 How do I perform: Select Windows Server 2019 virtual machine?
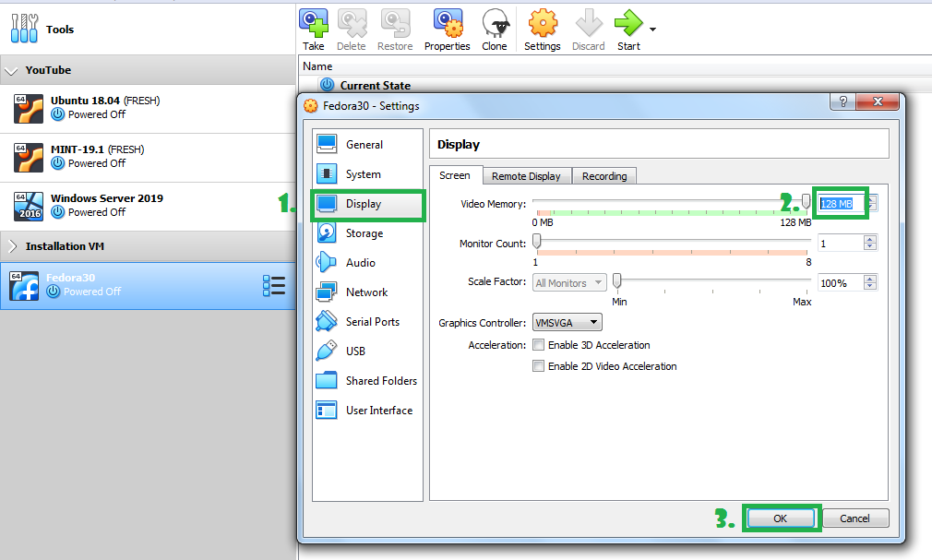tap(148, 206)
